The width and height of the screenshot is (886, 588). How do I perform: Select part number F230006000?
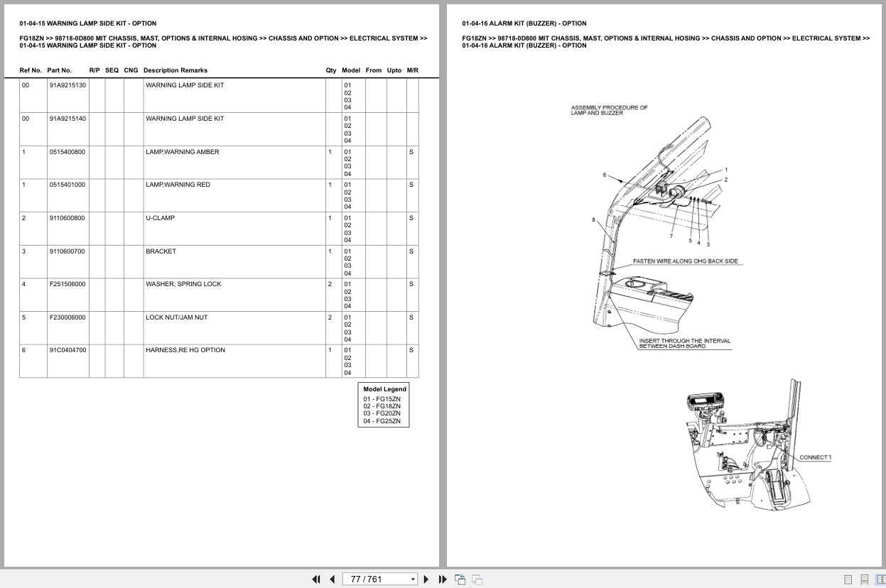click(x=67, y=317)
